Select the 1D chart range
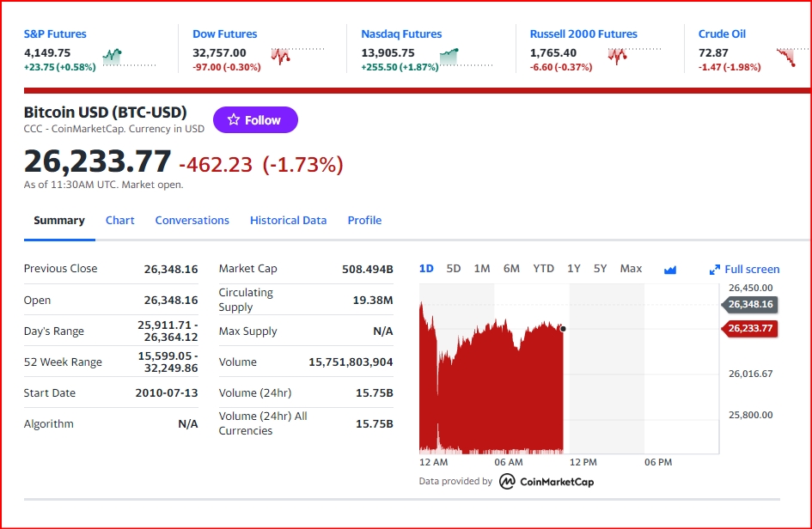The width and height of the screenshot is (812, 529). [x=426, y=269]
